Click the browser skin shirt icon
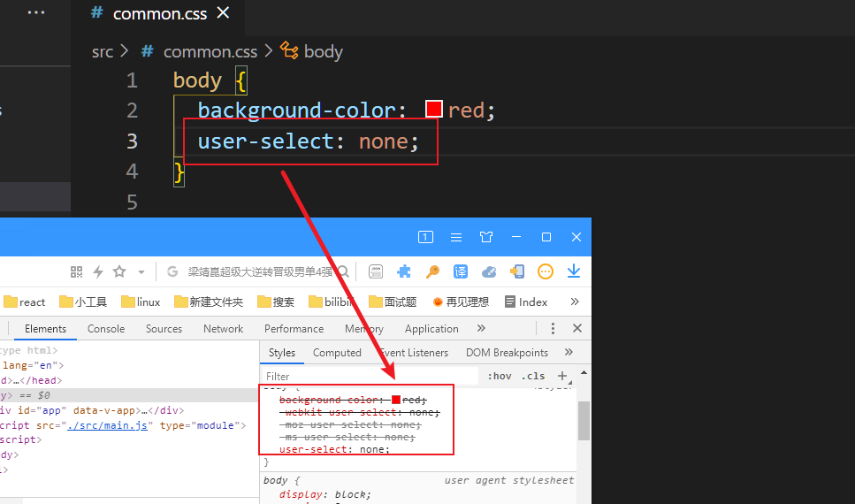 tap(486, 237)
